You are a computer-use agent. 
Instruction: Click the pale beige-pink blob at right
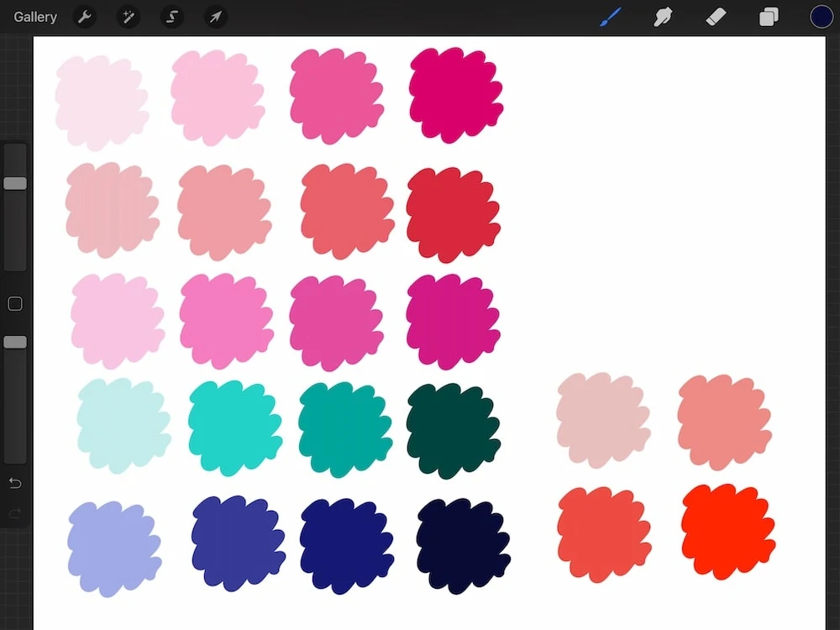tap(603, 421)
